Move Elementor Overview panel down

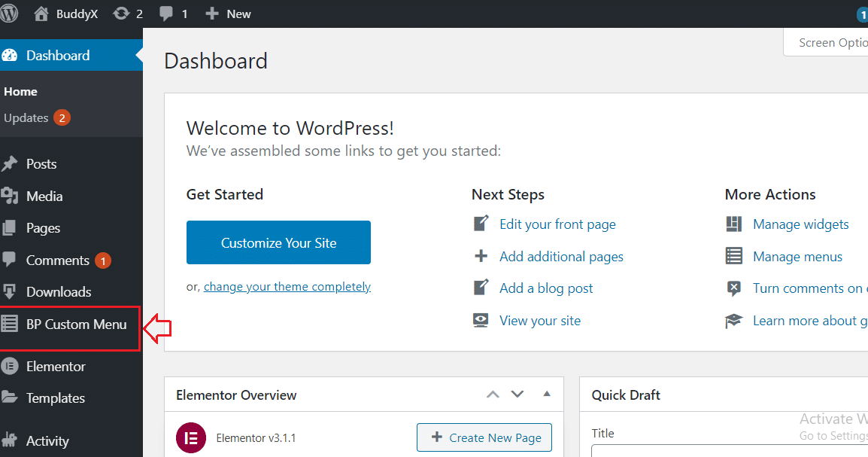(517, 395)
